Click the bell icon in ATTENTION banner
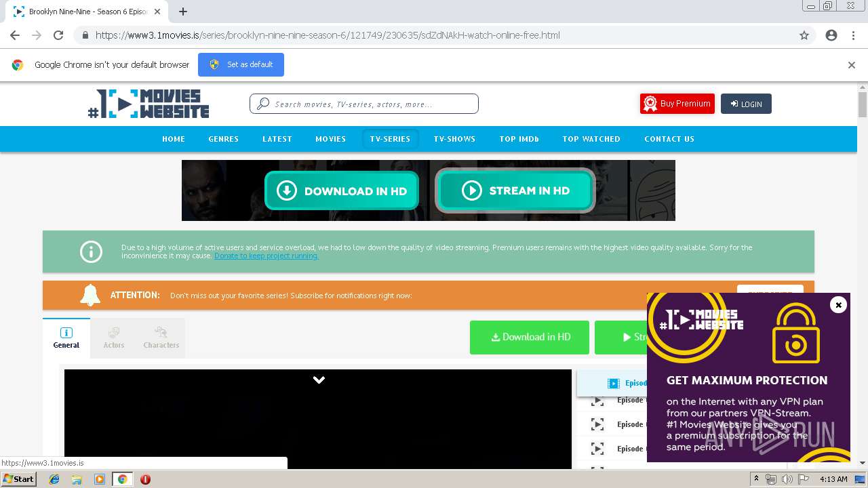 click(90, 295)
